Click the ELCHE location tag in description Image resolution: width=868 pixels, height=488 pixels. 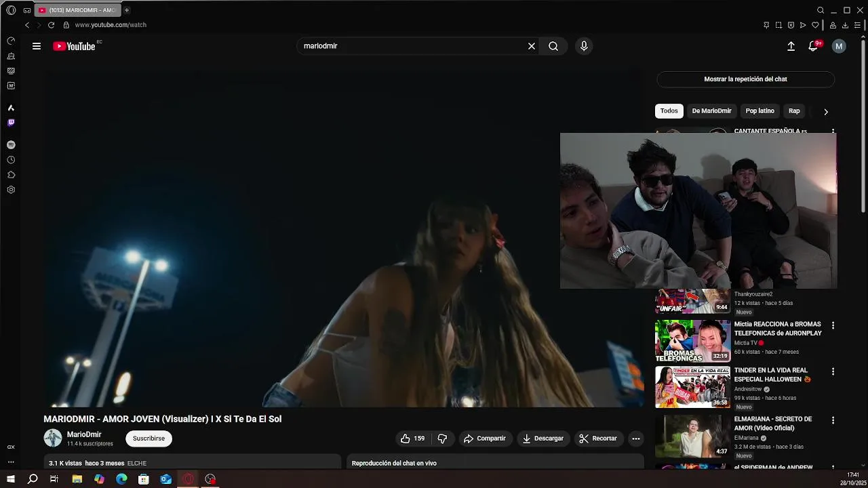point(137,464)
